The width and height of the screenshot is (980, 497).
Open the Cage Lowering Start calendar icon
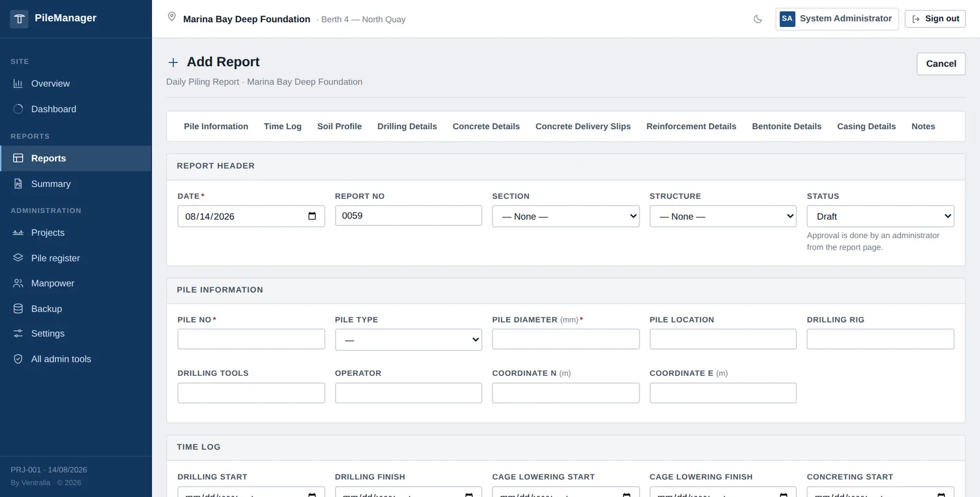pos(627,494)
